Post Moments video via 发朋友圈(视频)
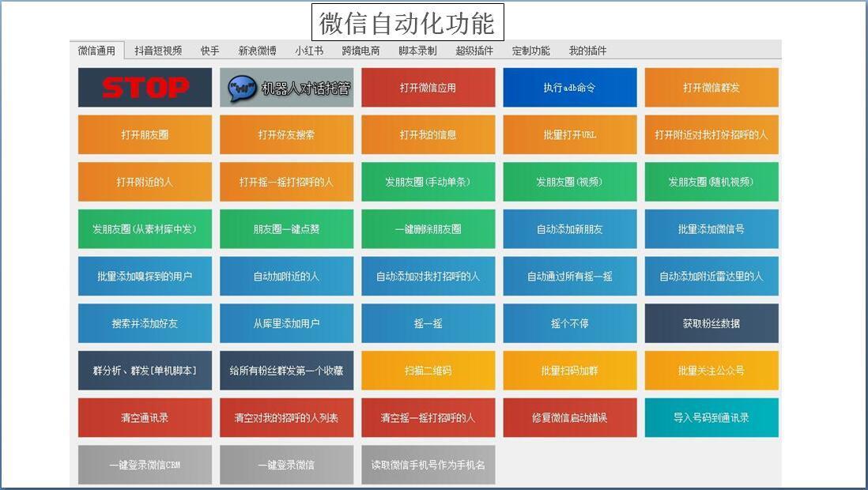Screen dimensions: 868x490 (x=570, y=182)
